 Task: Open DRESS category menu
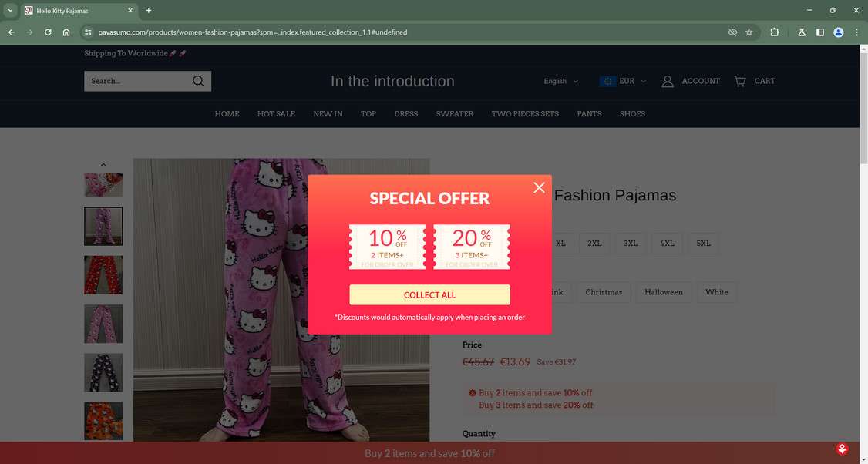(405, 113)
